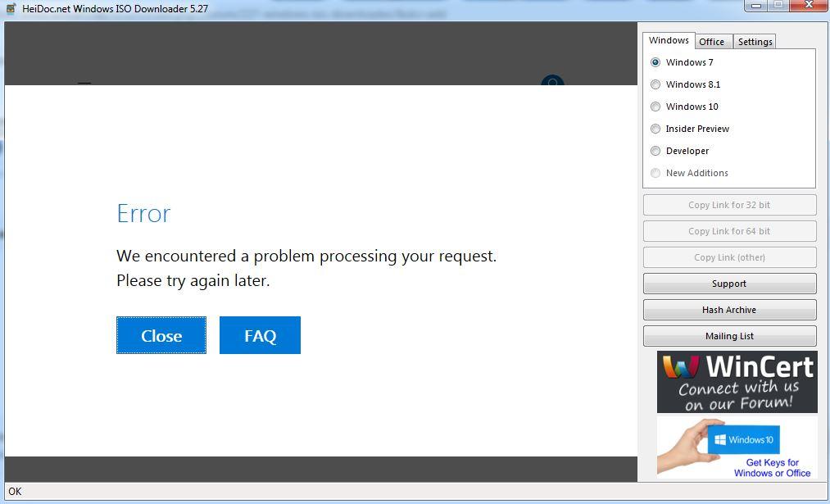Switch to the Office tab
The width and height of the screenshot is (830, 504).
(711, 42)
